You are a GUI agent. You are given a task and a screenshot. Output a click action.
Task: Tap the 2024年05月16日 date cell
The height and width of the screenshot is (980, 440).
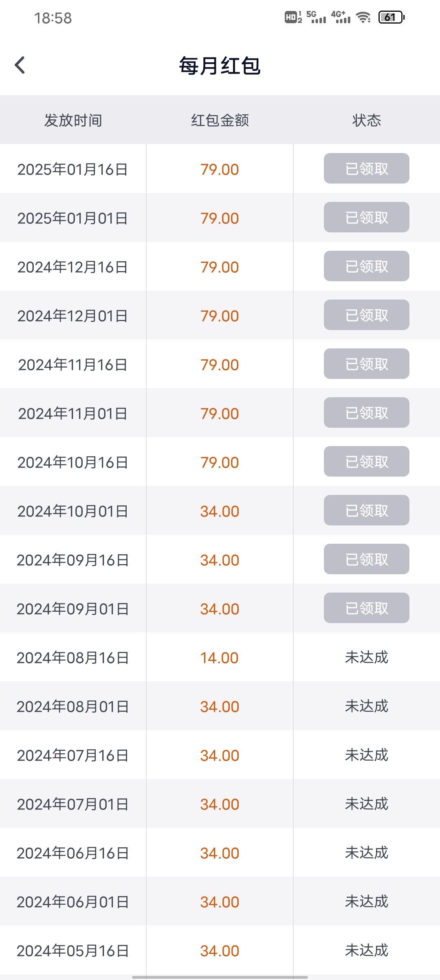pyautogui.click(x=73, y=951)
